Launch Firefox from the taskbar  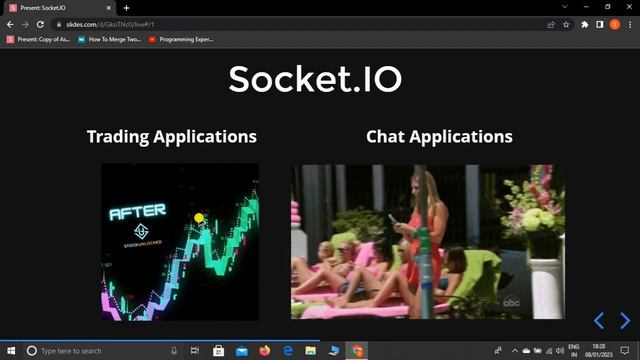(x=264, y=351)
